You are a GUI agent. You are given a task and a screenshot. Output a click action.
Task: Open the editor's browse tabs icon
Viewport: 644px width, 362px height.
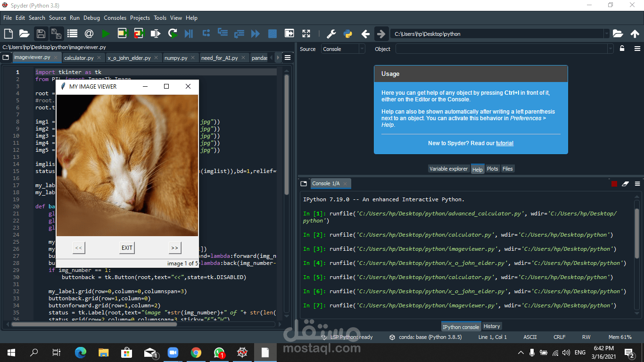6,58
